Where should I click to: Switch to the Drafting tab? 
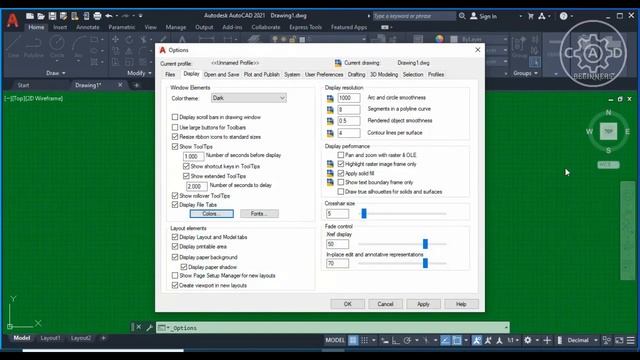356,75
